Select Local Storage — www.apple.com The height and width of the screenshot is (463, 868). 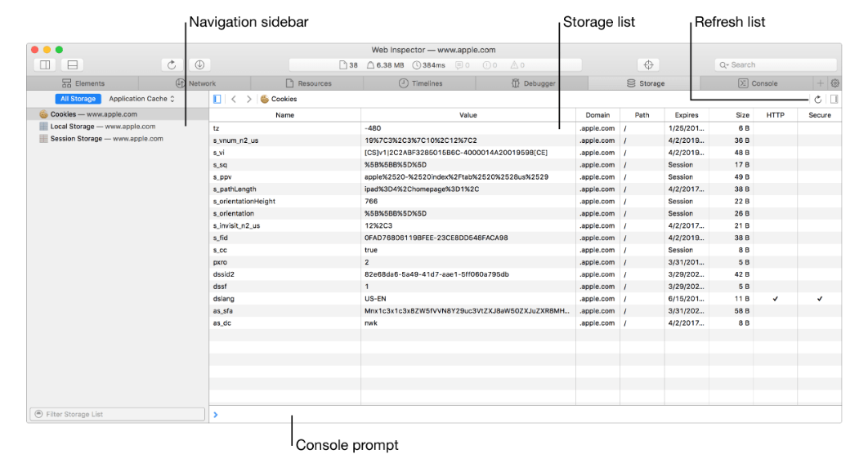118,126
